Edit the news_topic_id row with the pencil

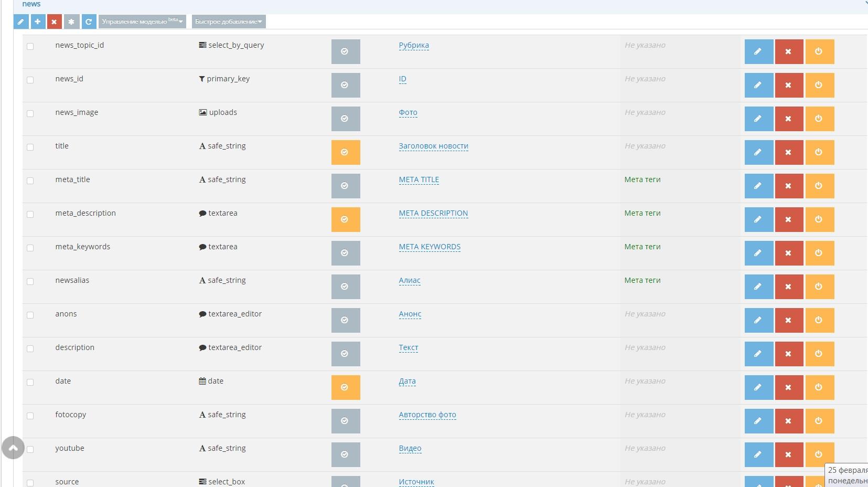tap(759, 51)
